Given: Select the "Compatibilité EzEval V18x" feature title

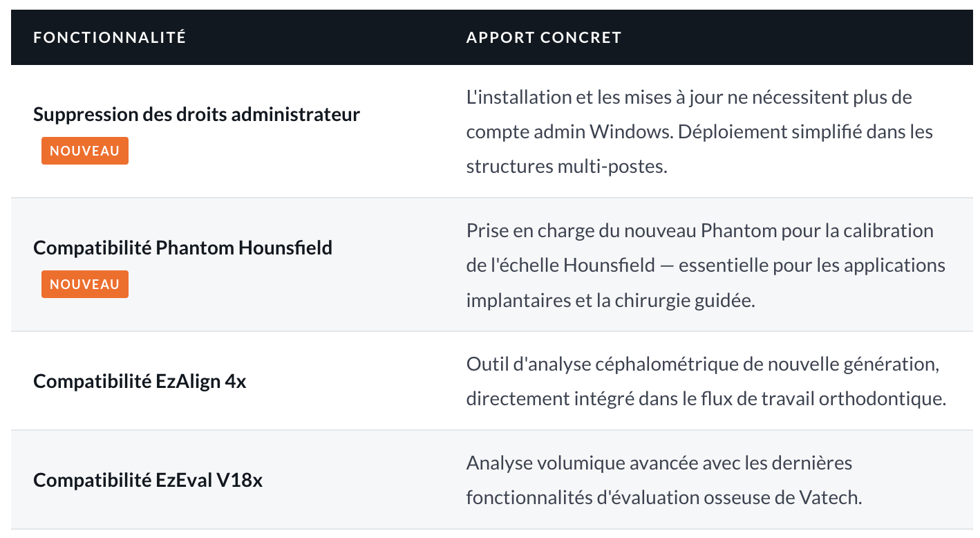Looking at the screenshot, I should coord(148,480).
